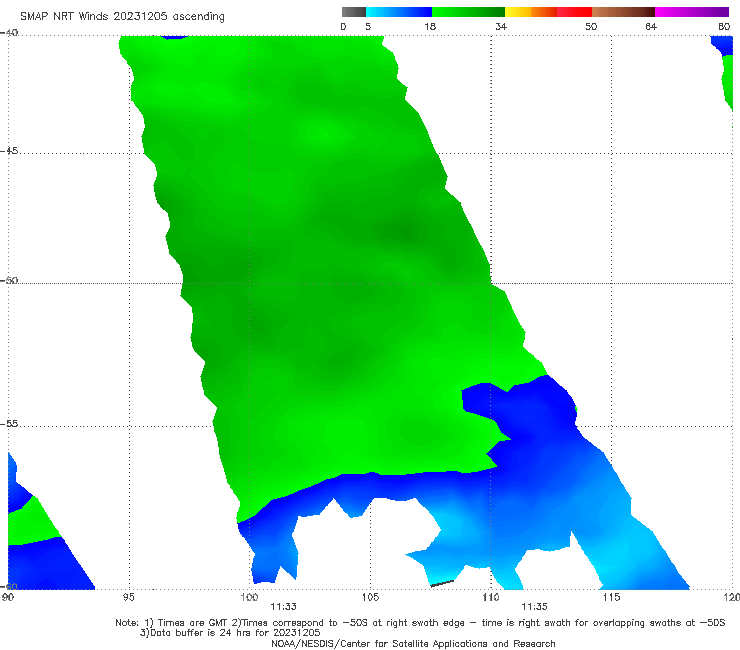The width and height of the screenshot is (740, 650).
Task: Click the color scale label '34'
Action: [501, 27]
